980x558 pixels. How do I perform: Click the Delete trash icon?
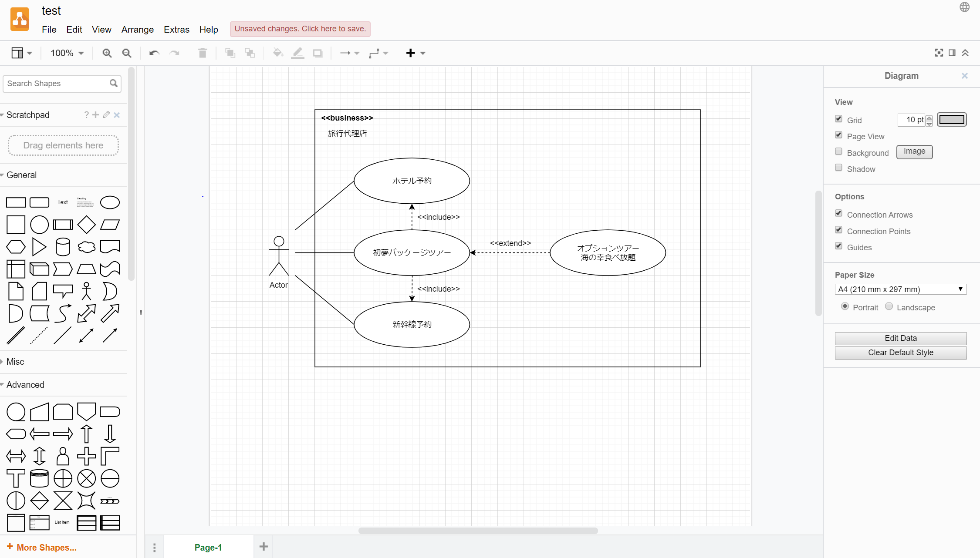tap(203, 53)
